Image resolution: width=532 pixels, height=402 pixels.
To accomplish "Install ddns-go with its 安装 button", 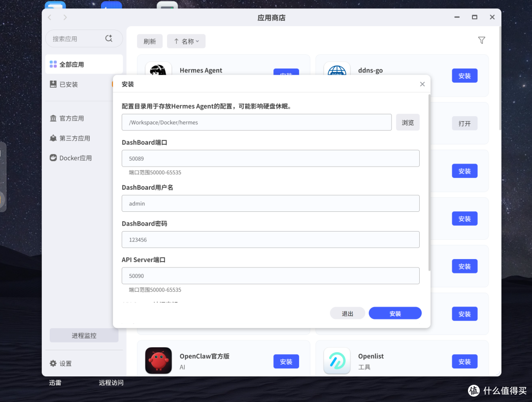I will pyautogui.click(x=465, y=76).
